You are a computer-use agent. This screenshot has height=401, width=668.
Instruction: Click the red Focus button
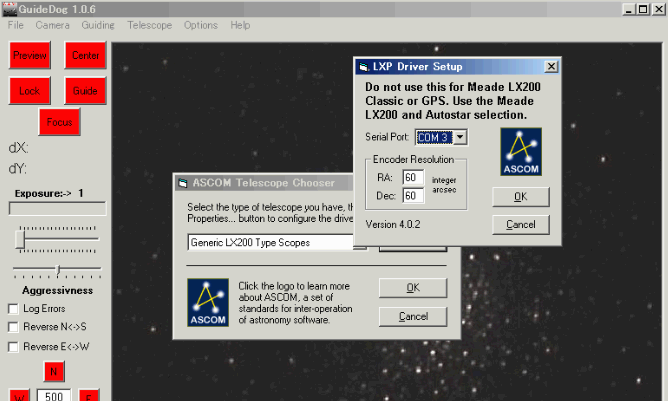click(x=60, y=122)
